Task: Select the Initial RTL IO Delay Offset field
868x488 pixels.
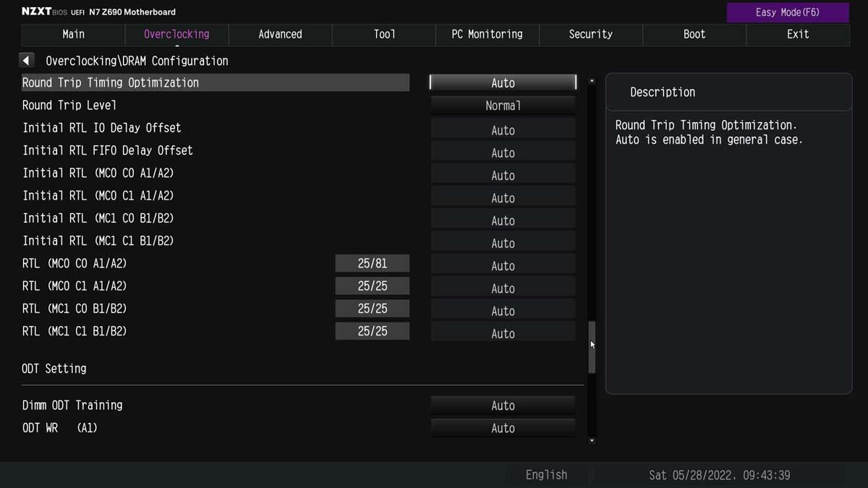Action: [503, 130]
